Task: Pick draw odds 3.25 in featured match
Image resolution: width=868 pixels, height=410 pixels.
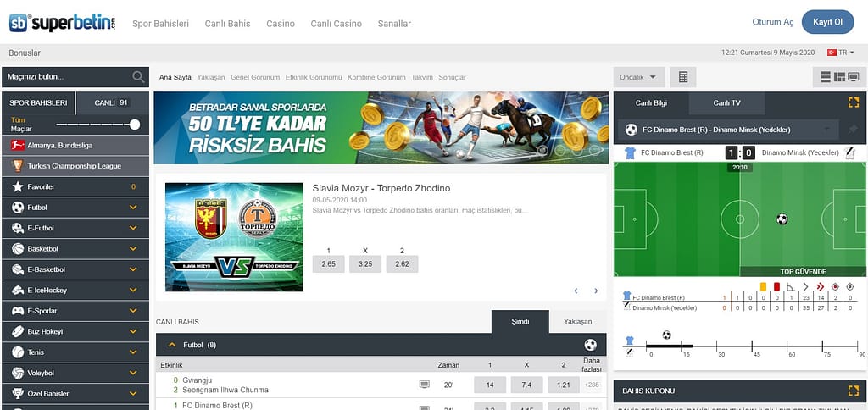Action: click(x=365, y=264)
